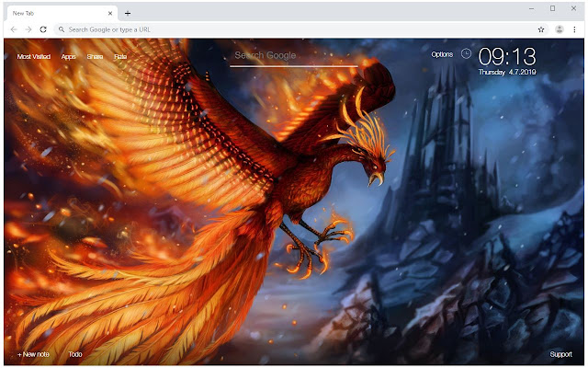Go forward using the forward arrow
Viewport: 588px width, 368px height.
pos(28,29)
